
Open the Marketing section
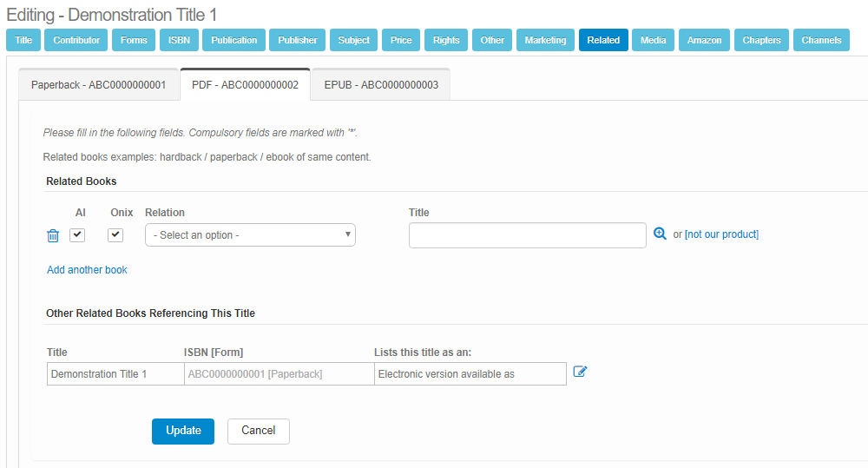pyautogui.click(x=545, y=40)
